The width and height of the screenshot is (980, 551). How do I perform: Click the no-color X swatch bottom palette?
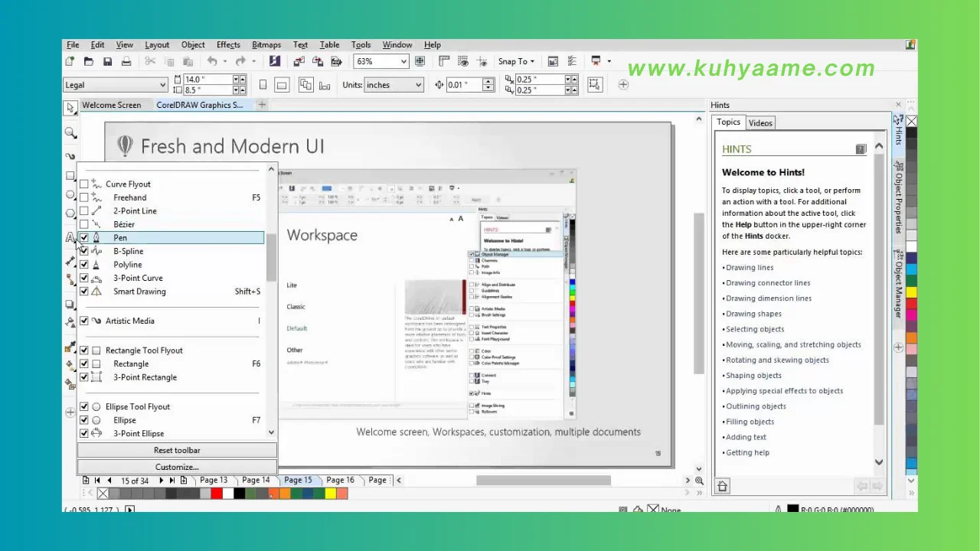tap(103, 494)
